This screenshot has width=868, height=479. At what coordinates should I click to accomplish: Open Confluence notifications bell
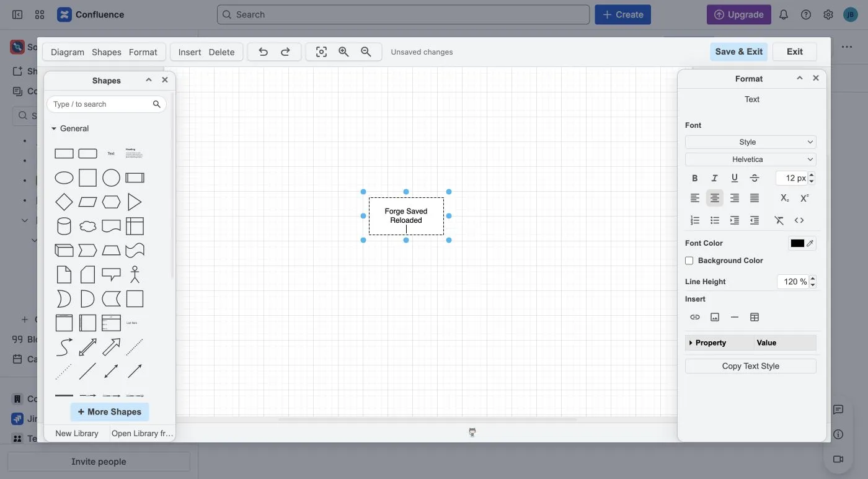(784, 15)
